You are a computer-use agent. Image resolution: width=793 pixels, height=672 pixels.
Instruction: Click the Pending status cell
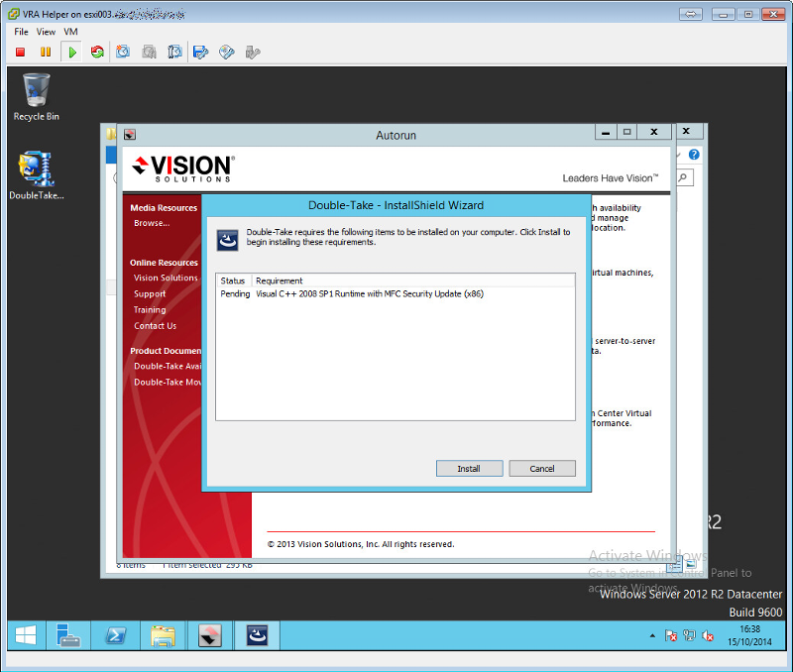235,293
